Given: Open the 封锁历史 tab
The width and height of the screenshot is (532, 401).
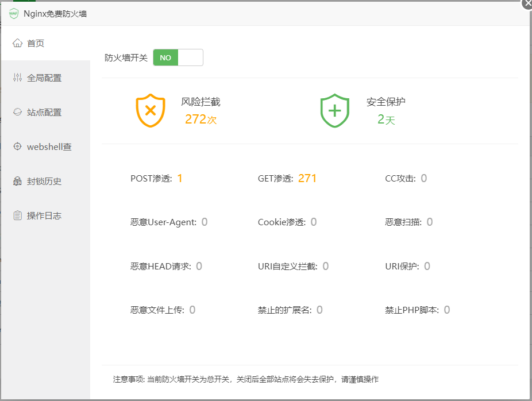Looking at the screenshot, I should (44, 181).
